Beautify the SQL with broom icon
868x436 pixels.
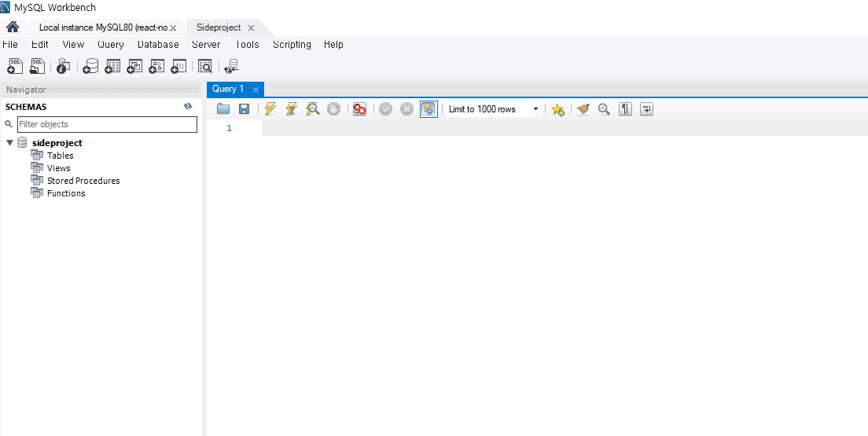tap(583, 109)
